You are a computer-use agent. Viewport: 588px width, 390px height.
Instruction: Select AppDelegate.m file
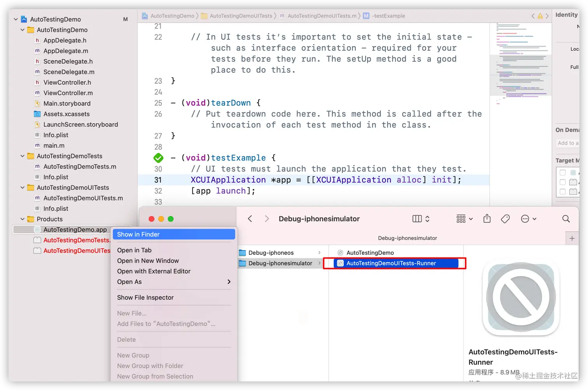pyautogui.click(x=66, y=51)
